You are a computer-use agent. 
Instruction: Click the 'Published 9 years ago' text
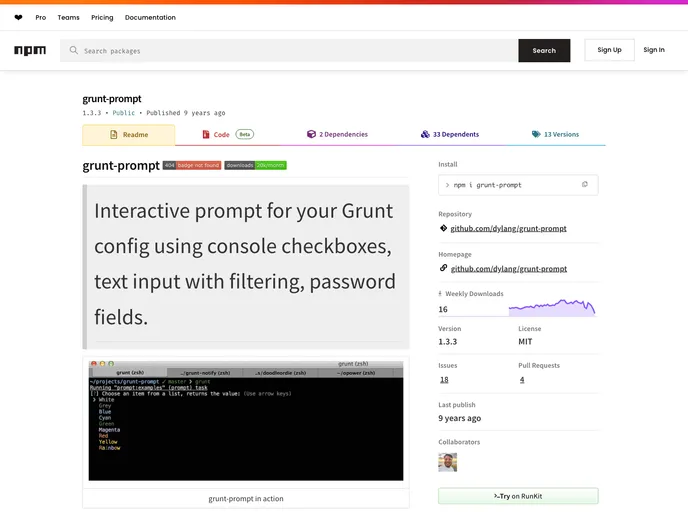click(186, 113)
